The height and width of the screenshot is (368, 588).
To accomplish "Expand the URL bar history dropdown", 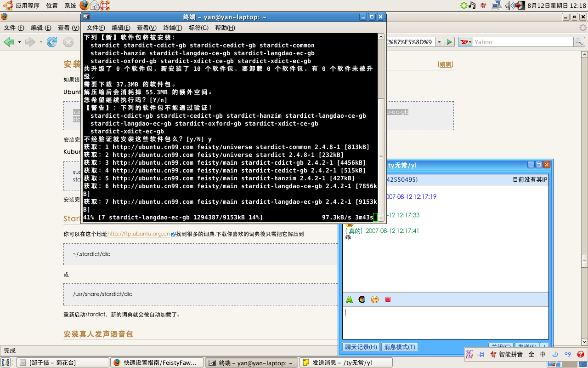I will [x=439, y=42].
